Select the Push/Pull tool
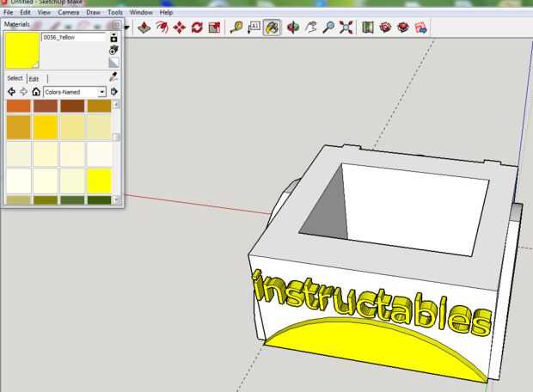 point(144,28)
